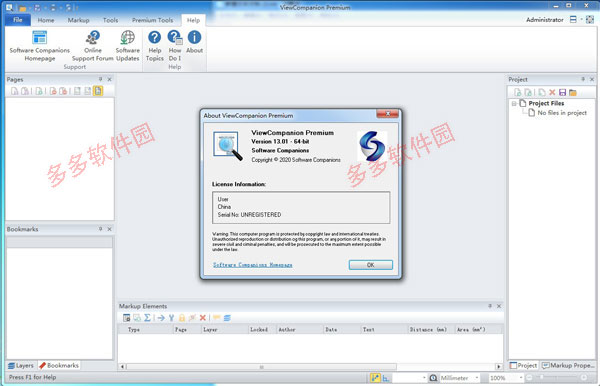Screen dimensions: 600x386
Task: Select the Project tab at bottom right
Action: pos(523,365)
